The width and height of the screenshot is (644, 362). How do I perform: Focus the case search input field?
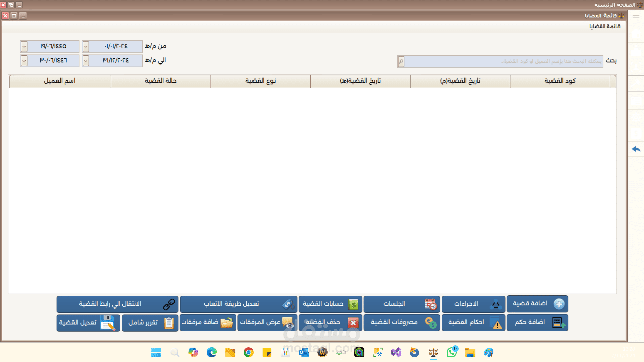(x=503, y=61)
